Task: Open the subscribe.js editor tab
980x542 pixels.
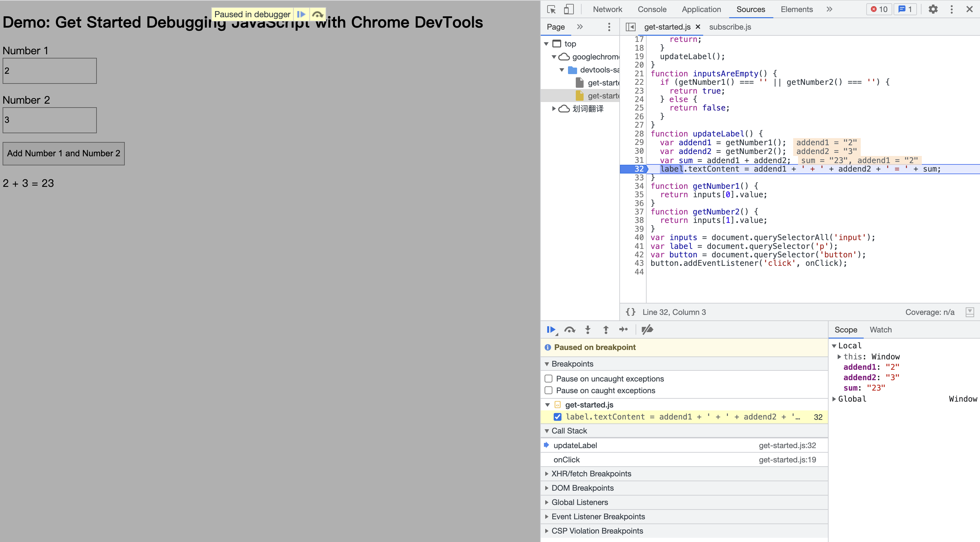Action: click(730, 27)
